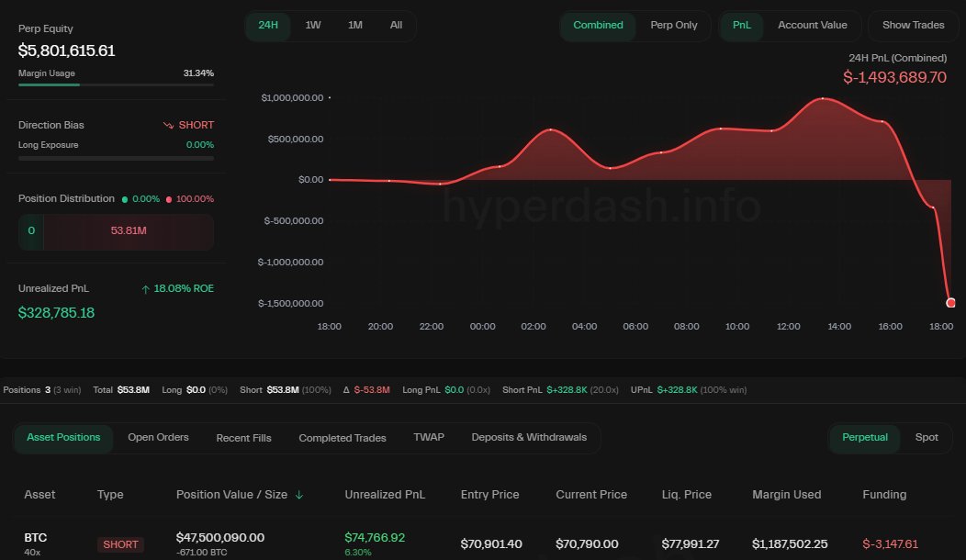
Task: Switch to the 1W timeframe
Action: [312, 26]
